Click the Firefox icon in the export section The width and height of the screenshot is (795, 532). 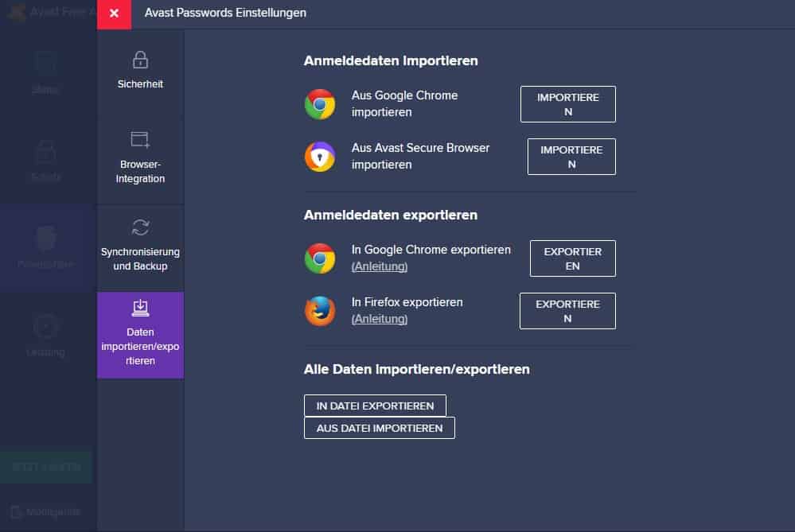coord(320,311)
